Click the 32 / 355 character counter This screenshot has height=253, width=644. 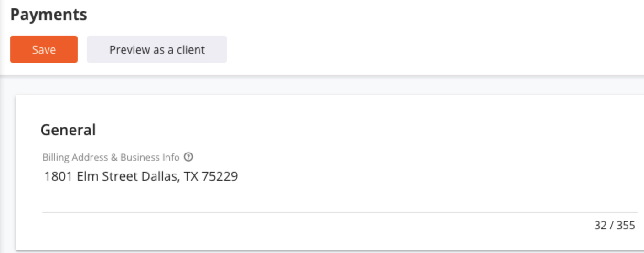click(615, 225)
